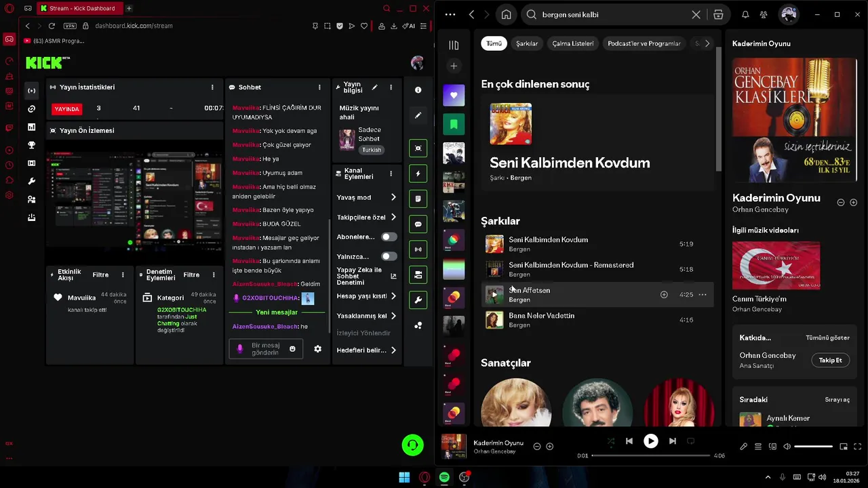
Task: Toggle chat widget icon in Kick right toolbar
Action: (x=418, y=224)
